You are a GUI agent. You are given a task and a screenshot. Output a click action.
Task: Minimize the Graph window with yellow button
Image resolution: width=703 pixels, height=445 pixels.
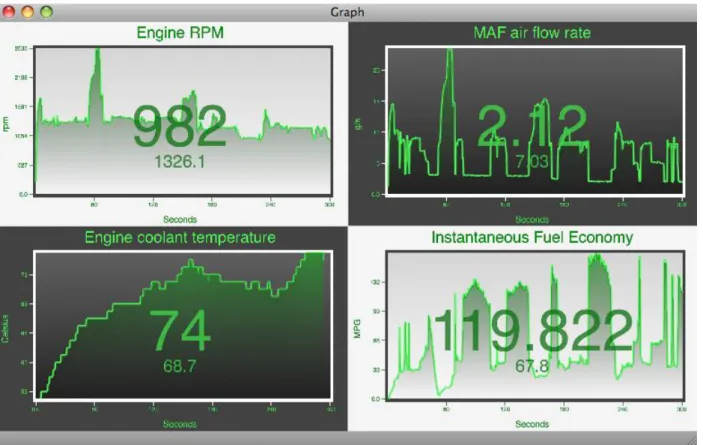[x=28, y=12]
